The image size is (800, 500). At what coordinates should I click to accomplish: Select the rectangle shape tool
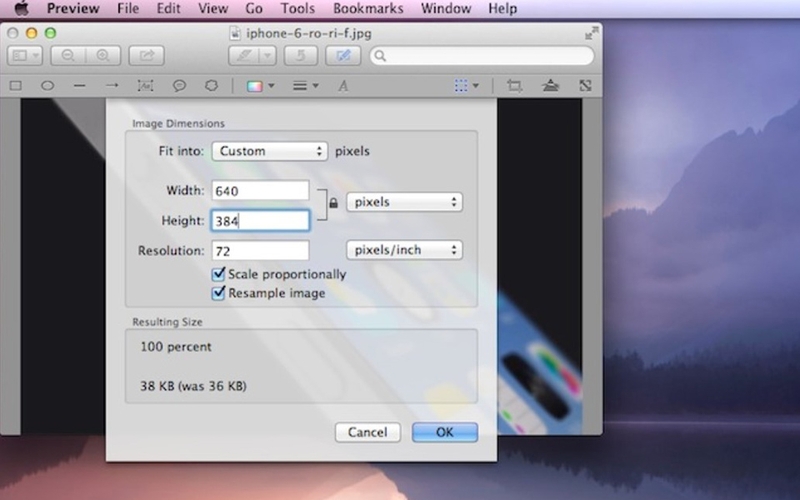pos(16,86)
